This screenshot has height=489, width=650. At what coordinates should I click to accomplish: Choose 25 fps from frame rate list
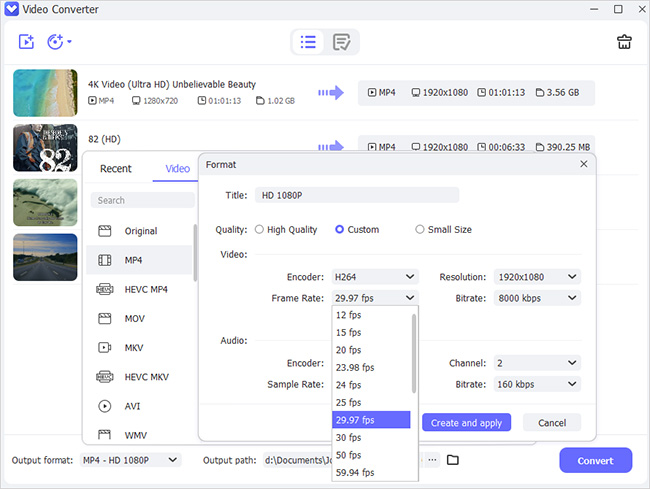coord(371,402)
